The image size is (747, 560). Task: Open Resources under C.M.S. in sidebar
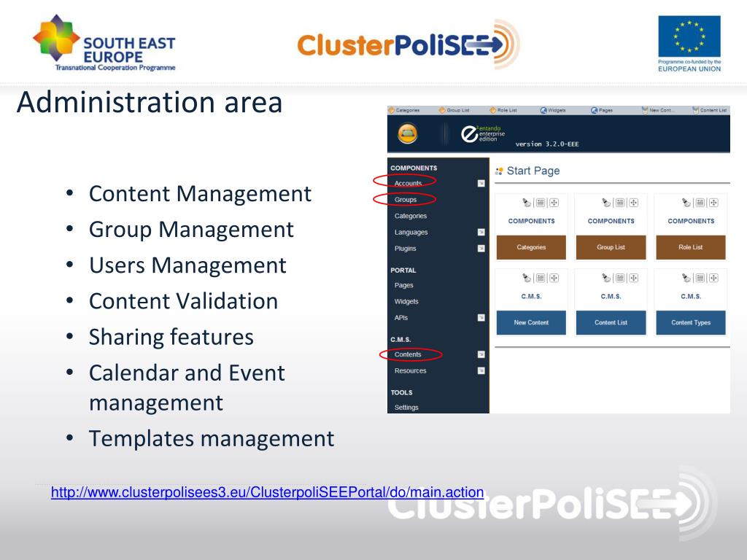click(x=410, y=370)
